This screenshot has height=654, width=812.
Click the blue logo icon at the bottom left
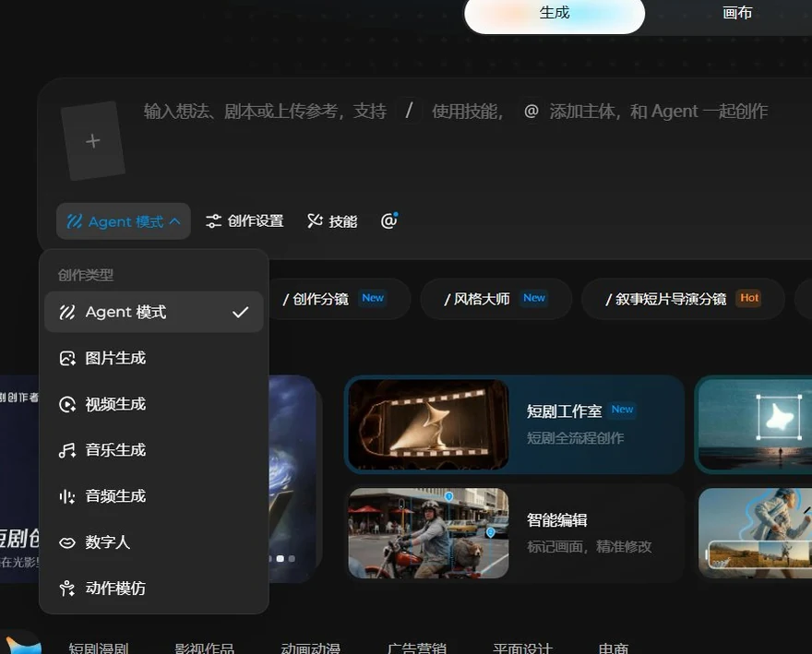click(x=23, y=645)
